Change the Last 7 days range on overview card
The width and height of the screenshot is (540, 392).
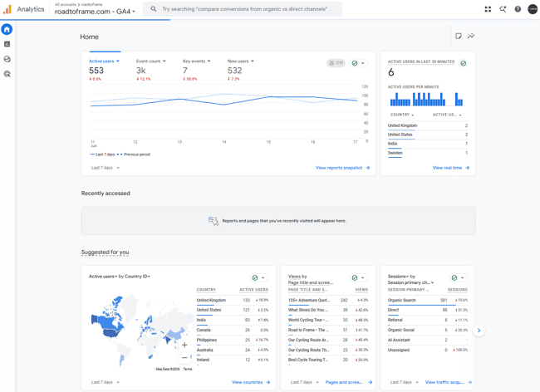(105, 168)
